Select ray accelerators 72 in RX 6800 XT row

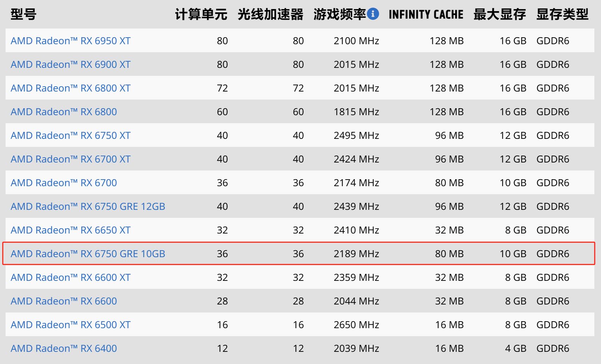coord(298,88)
